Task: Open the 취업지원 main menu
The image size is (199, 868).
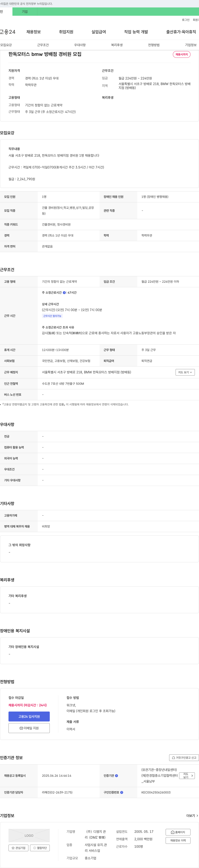Action: click(66, 32)
